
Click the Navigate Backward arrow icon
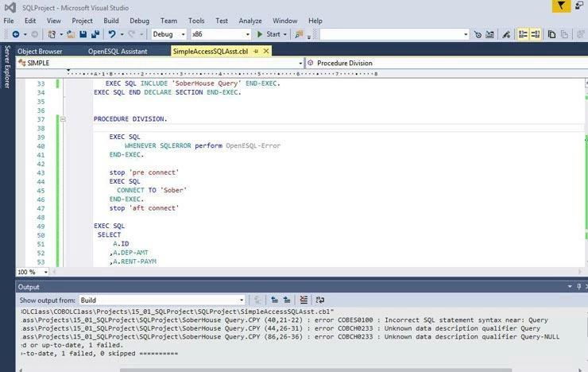point(16,34)
